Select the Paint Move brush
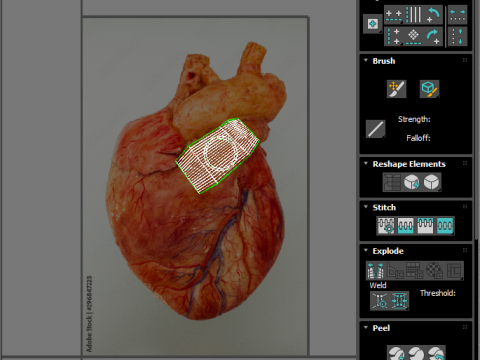The image size is (480, 360). tap(396, 89)
